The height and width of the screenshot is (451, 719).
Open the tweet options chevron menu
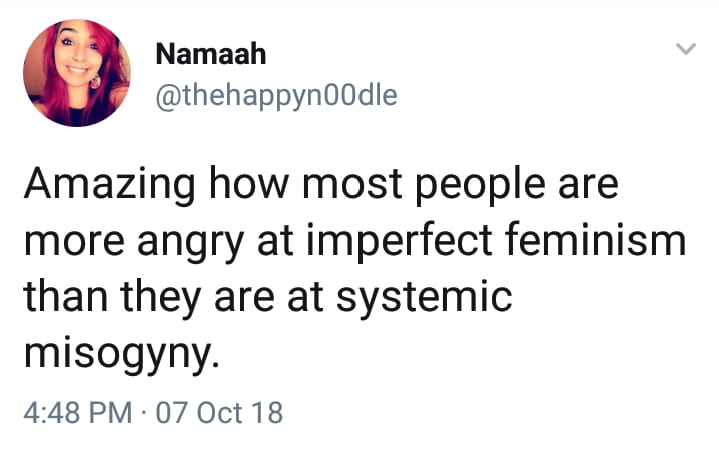point(684,48)
